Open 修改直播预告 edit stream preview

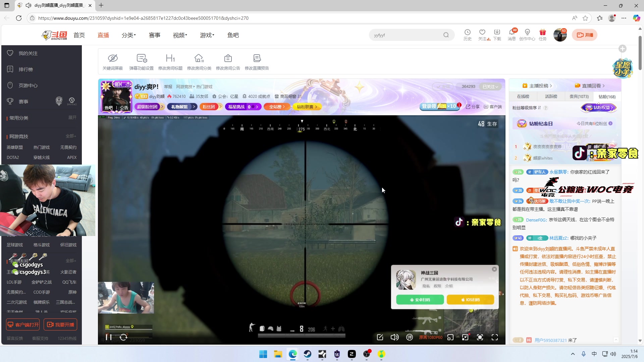point(257,62)
